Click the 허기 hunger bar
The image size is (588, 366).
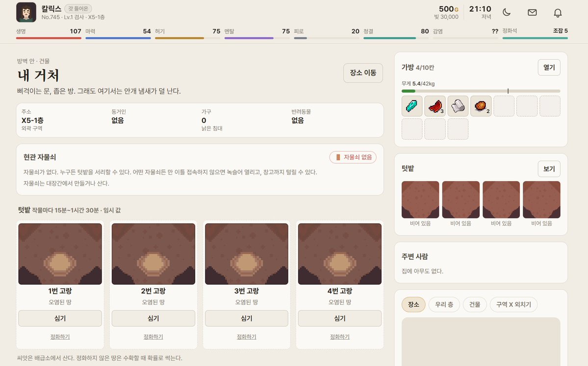point(187,38)
